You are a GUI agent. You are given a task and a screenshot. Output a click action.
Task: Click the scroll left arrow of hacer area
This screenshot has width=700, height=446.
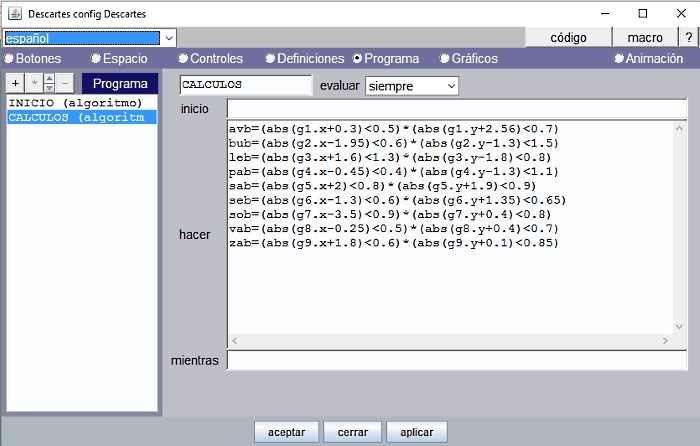tap(234, 341)
